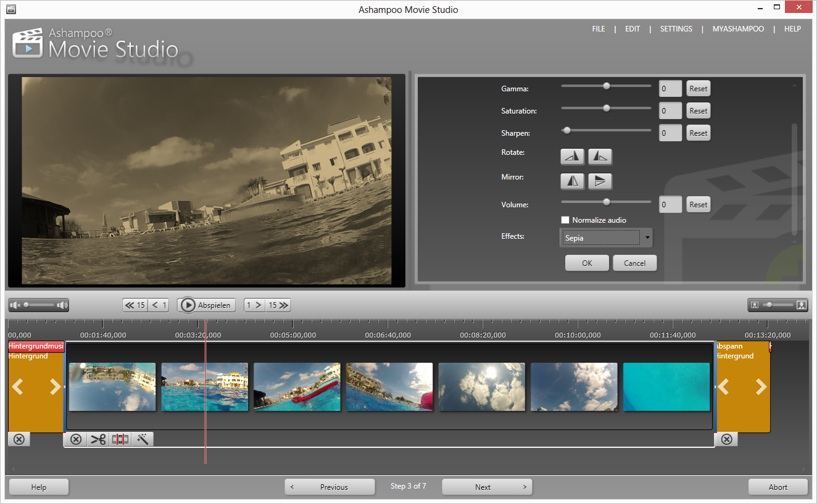Viewport: 817px width, 504px height.
Task: Remove the selected clip using the X icon
Action: pos(76,439)
